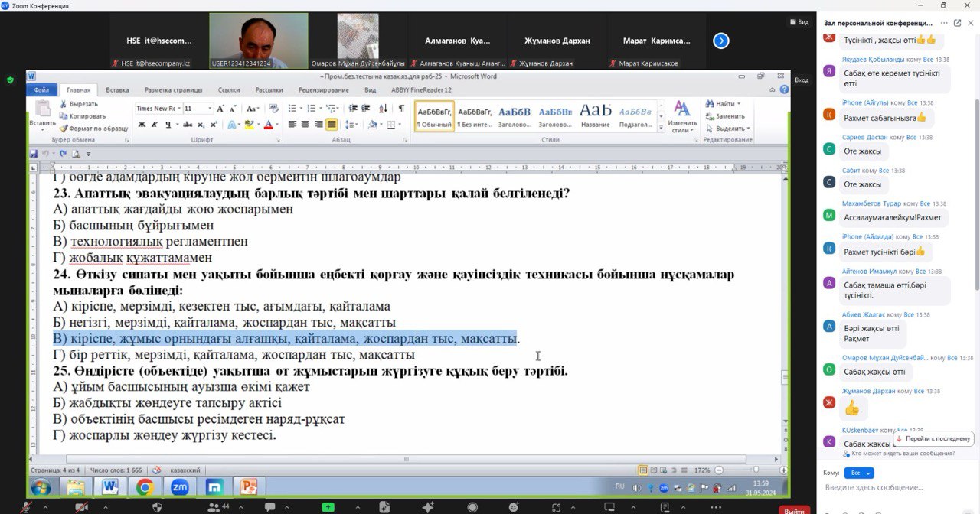Toggle strikethrough text formatting
Screen dimensions: 980x514
coord(187,124)
